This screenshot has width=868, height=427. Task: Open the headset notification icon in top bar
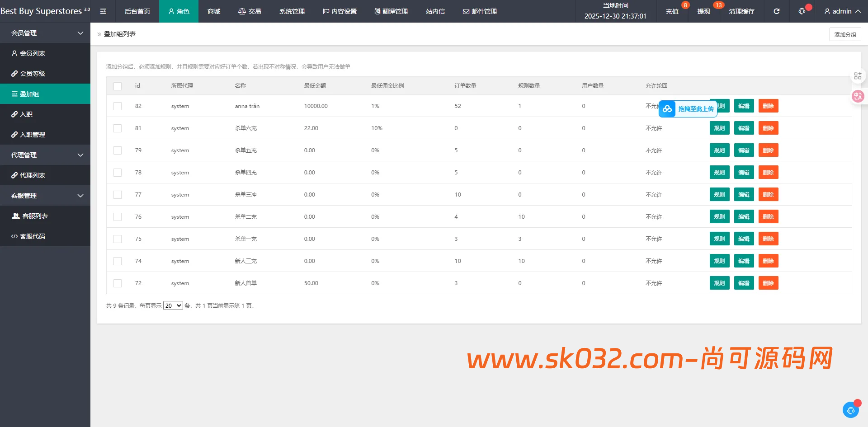[801, 11]
